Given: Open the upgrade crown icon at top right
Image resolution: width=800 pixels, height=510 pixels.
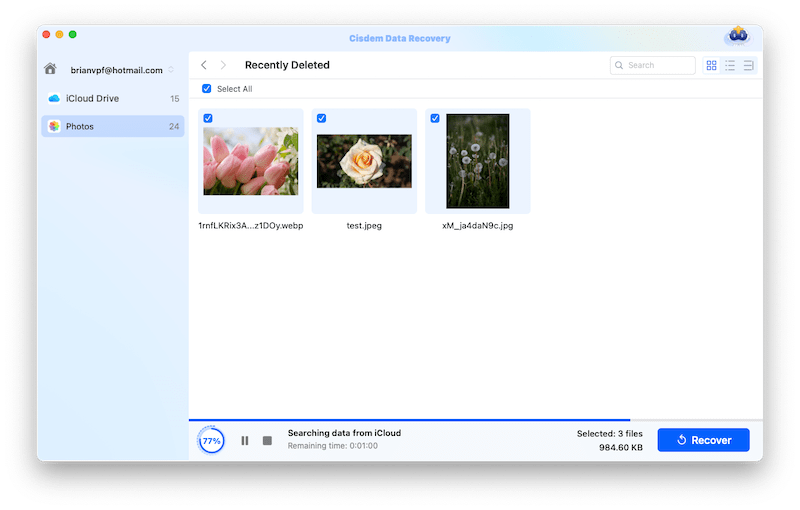Looking at the screenshot, I should pos(738,36).
